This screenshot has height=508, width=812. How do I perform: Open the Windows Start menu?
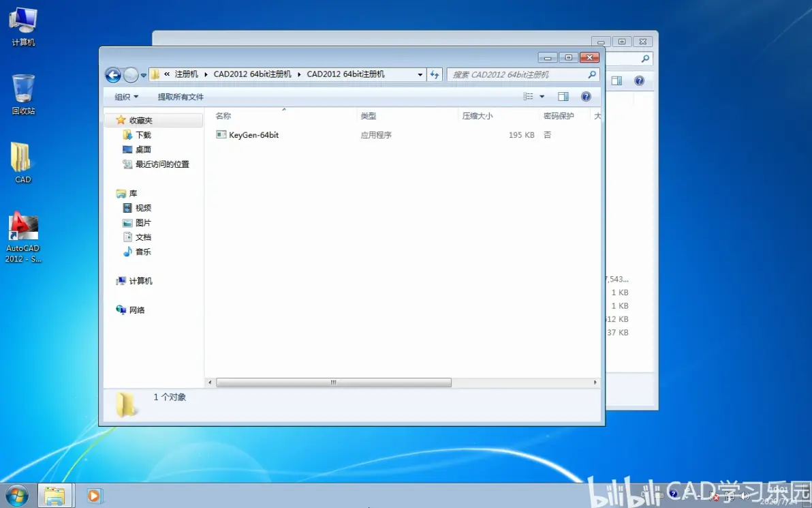(16, 496)
